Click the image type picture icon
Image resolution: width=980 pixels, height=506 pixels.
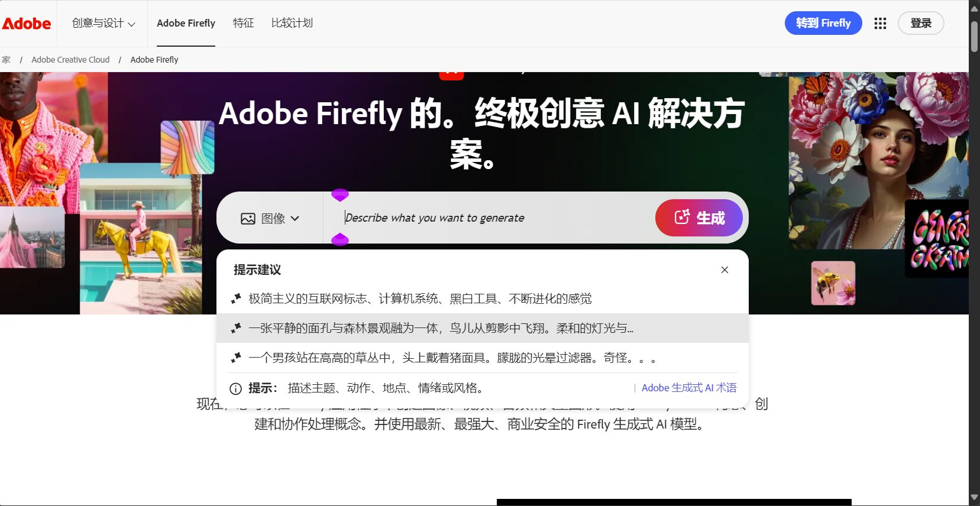click(248, 219)
